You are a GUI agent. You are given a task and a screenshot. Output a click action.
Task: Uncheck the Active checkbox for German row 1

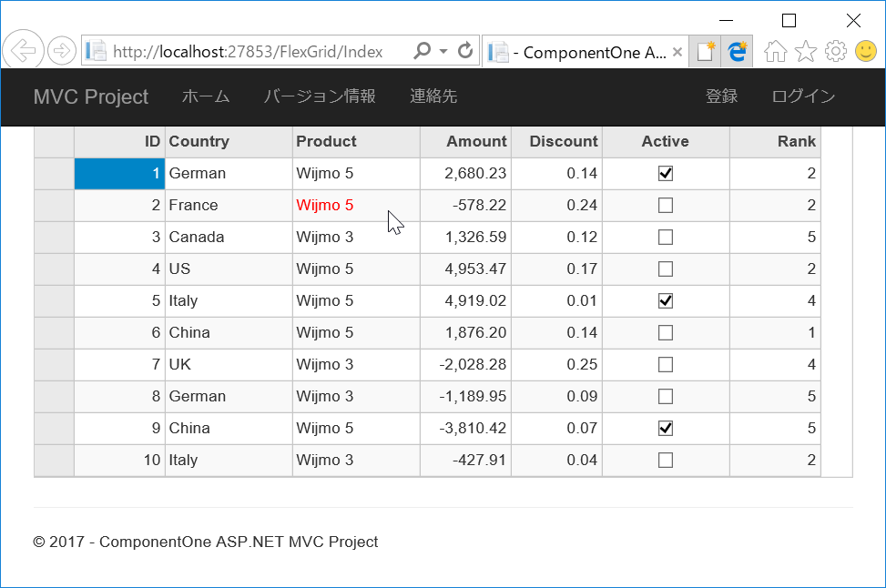click(666, 174)
